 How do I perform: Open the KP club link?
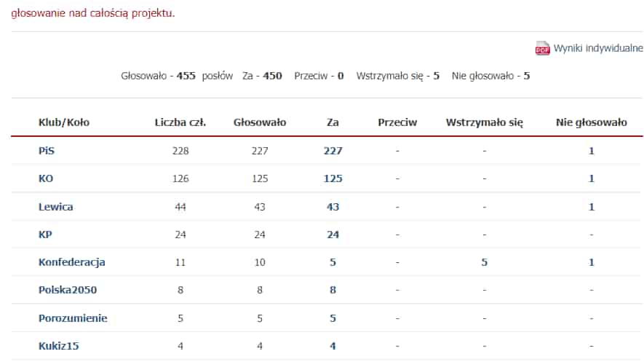pyautogui.click(x=45, y=235)
